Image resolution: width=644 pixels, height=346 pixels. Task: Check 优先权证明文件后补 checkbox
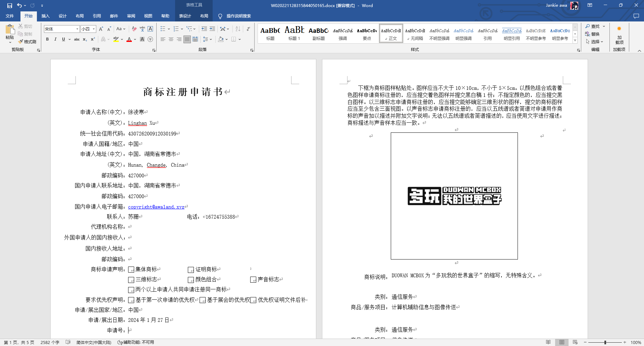coord(253,300)
